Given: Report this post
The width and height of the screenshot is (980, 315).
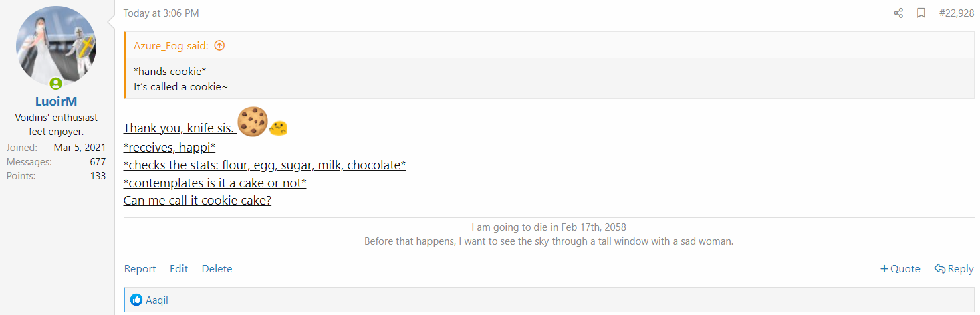Looking at the screenshot, I should coord(140,269).
